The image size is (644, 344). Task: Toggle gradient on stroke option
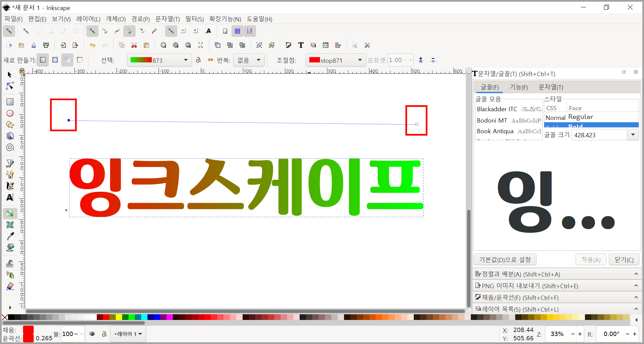point(79,60)
